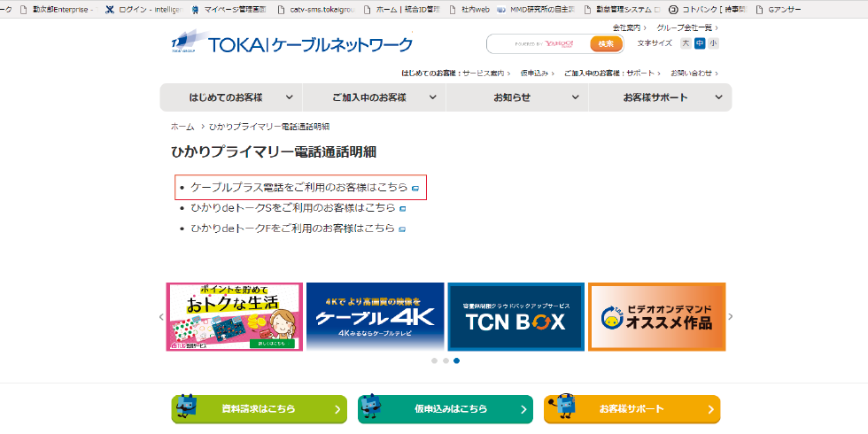Viewport: 868px width, 434px height.
Task: Set font size to 小
Action: click(713, 43)
